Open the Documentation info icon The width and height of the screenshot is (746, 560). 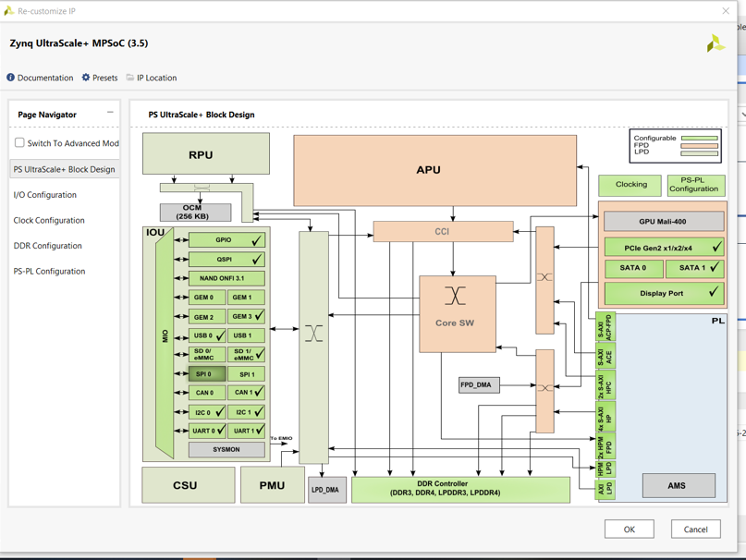11,78
